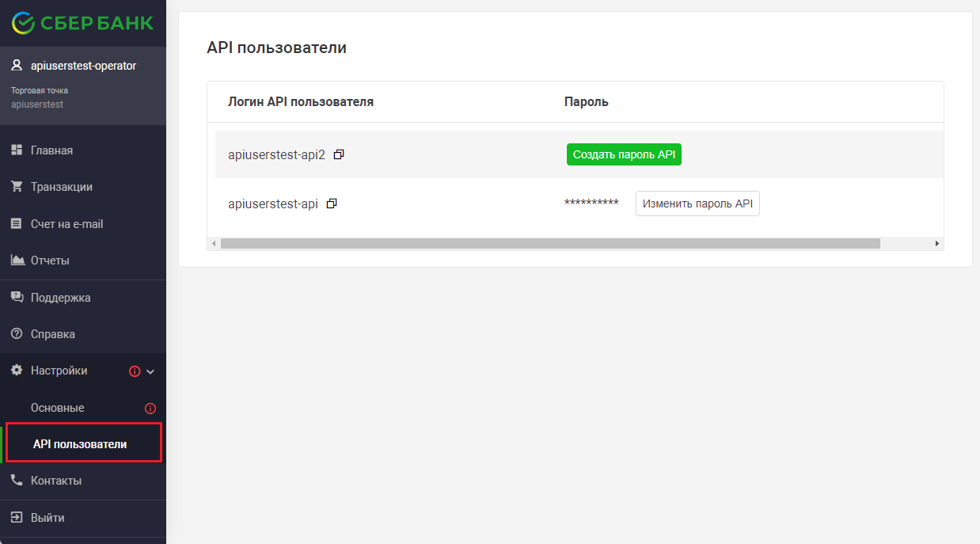The height and width of the screenshot is (544, 980).
Task: Change API password for apiuserstest-api
Action: coord(697,204)
